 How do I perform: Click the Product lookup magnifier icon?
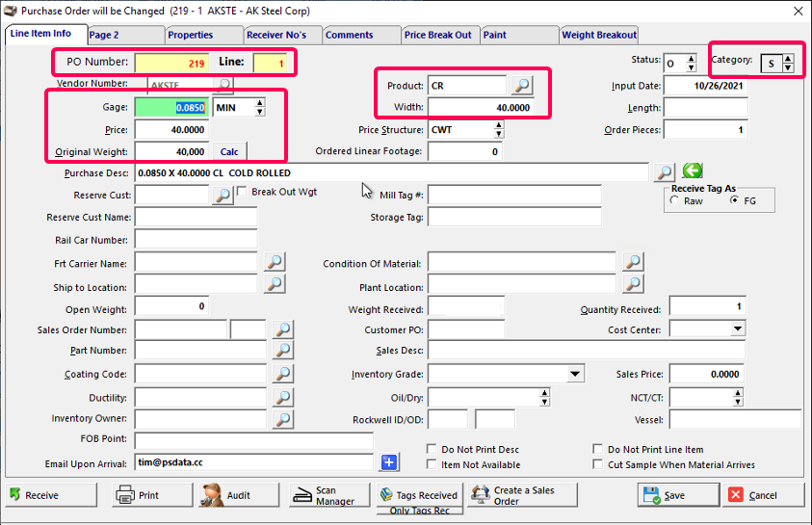520,86
